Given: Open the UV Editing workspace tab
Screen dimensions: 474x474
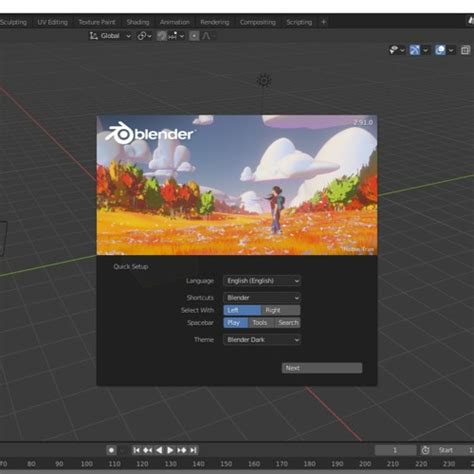Looking at the screenshot, I should pyautogui.click(x=52, y=22).
